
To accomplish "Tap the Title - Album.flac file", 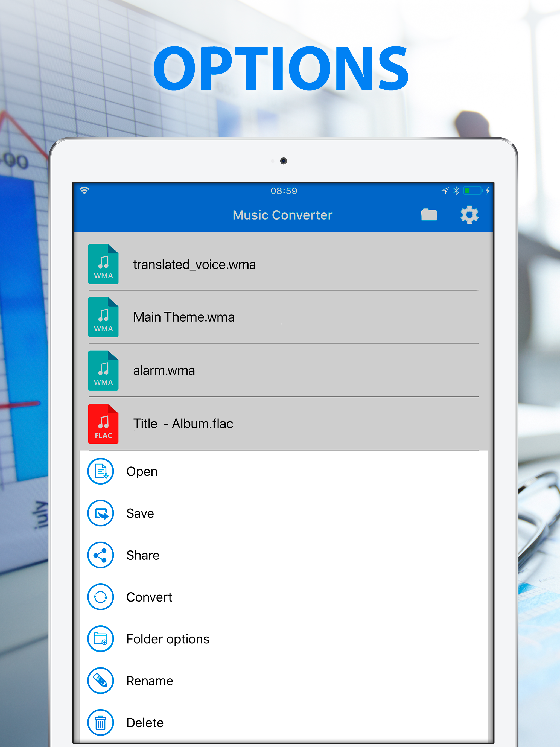I will coord(183,424).
